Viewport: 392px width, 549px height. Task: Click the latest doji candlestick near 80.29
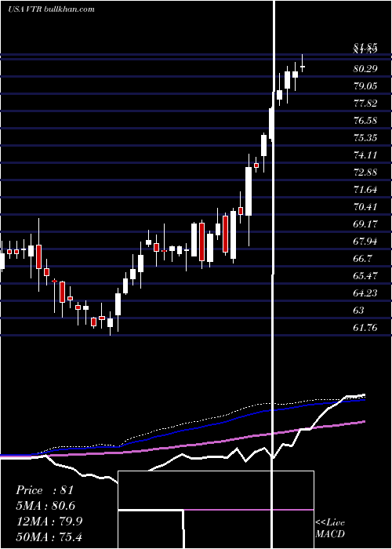pyautogui.click(x=303, y=66)
